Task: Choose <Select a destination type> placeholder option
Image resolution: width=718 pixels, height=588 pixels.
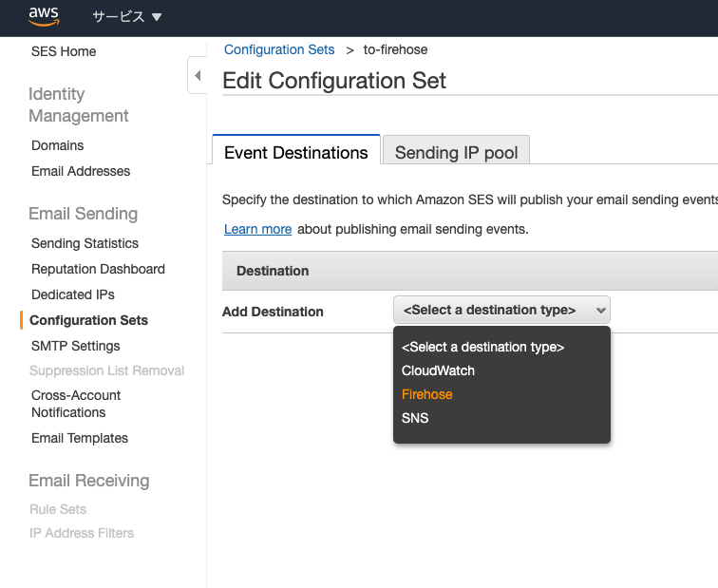Action: tap(482, 347)
